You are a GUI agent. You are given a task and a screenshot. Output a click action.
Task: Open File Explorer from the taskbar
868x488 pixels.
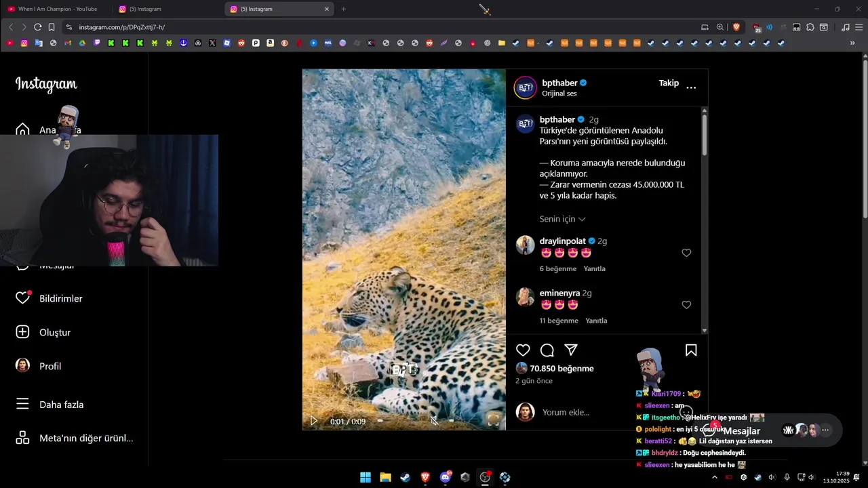click(x=385, y=477)
